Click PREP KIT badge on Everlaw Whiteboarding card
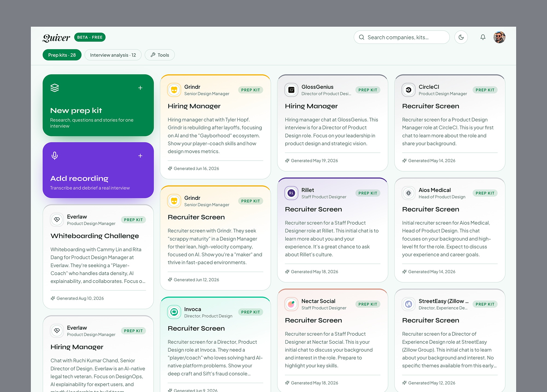 (133, 220)
